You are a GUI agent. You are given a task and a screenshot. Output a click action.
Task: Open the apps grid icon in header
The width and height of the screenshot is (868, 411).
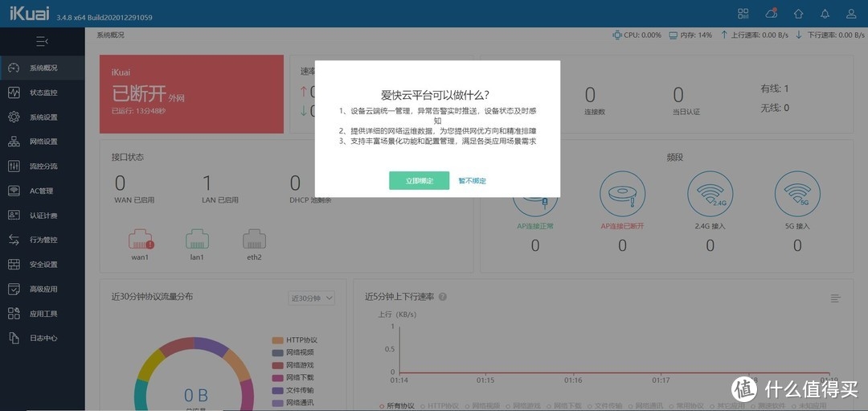[x=743, y=14]
